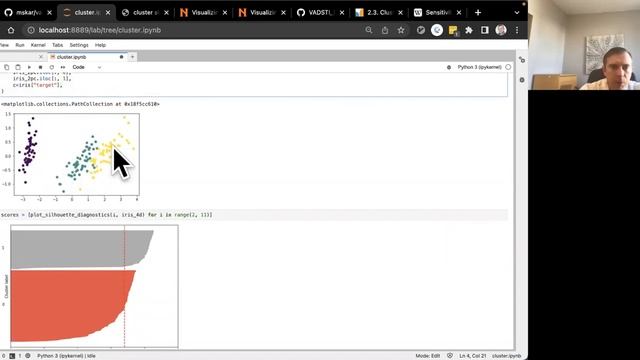Click the kernel status circle indicator
640x360 pixels.
508,67
